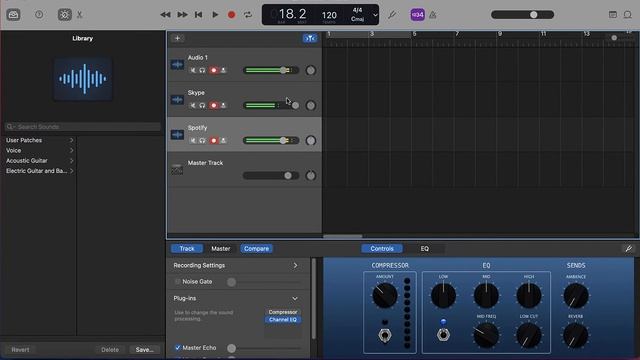Image resolution: width=640 pixels, height=360 pixels.
Task: Toggle input monitoring on Audio 1 track
Action: (223, 70)
